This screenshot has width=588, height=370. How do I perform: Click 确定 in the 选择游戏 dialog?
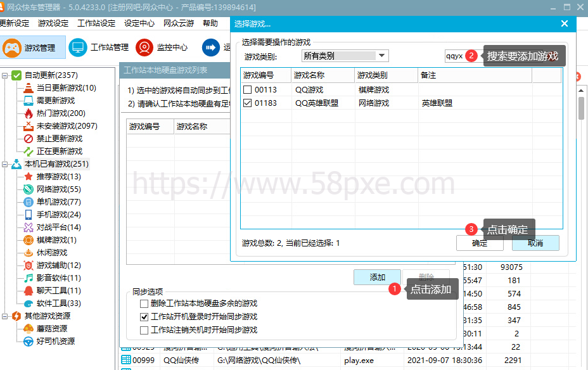pos(480,243)
